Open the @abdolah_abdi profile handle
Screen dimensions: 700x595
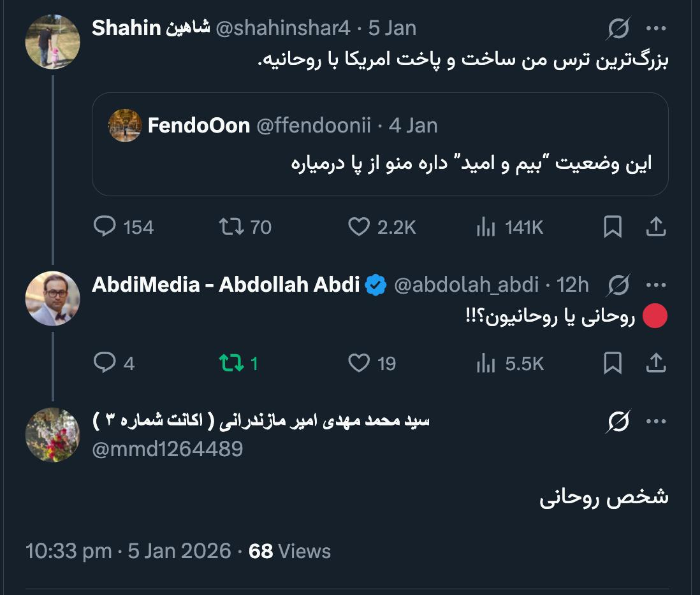tap(467, 284)
